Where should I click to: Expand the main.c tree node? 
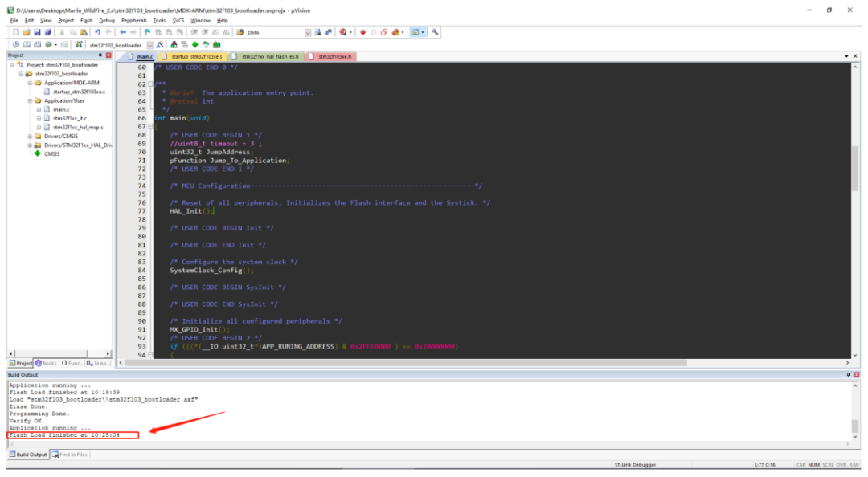pos(39,109)
